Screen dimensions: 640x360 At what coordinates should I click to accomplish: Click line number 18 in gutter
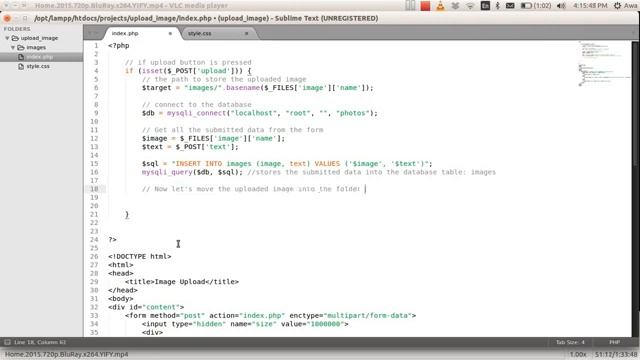94,189
